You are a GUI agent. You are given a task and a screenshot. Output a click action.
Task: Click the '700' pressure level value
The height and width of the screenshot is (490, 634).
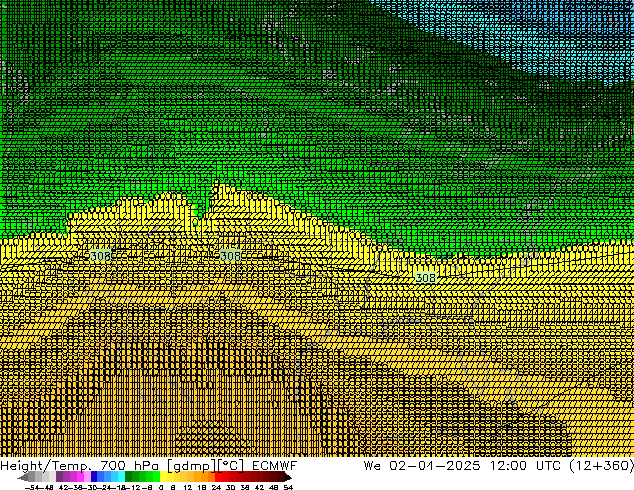(114, 466)
